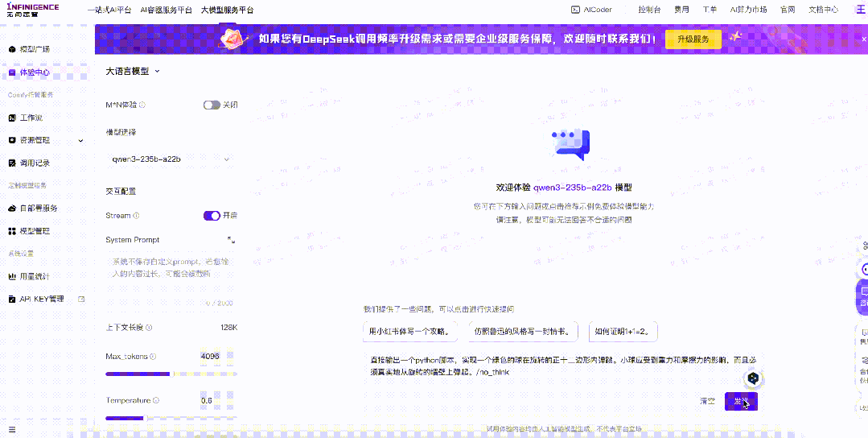The width and height of the screenshot is (868, 438).
Task: Expand the System Prompt editor
Action: coord(232,240)
